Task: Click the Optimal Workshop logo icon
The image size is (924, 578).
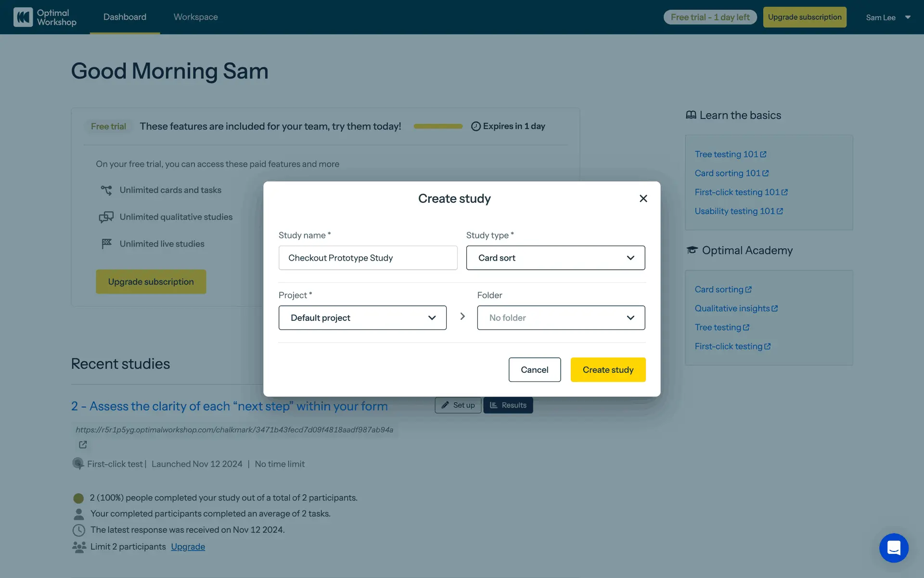Action: (x=23, y=17)
